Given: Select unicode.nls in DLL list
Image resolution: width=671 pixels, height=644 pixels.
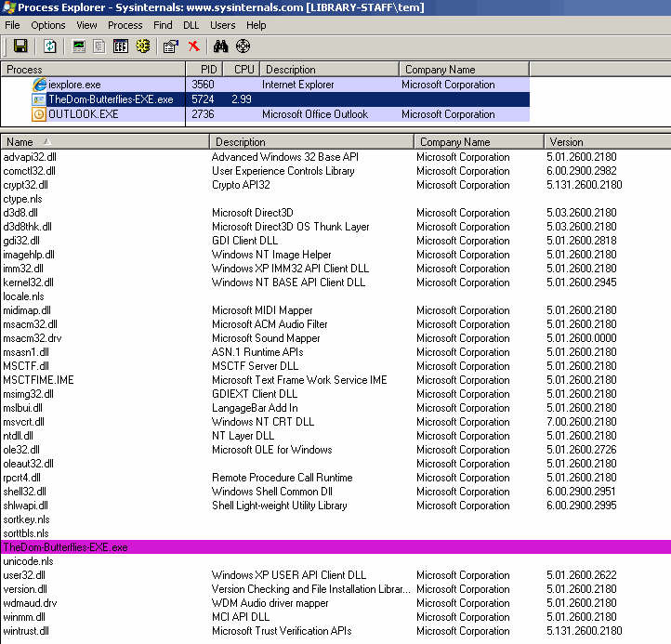Looking at the screenshot, I should tap(28, 561).
